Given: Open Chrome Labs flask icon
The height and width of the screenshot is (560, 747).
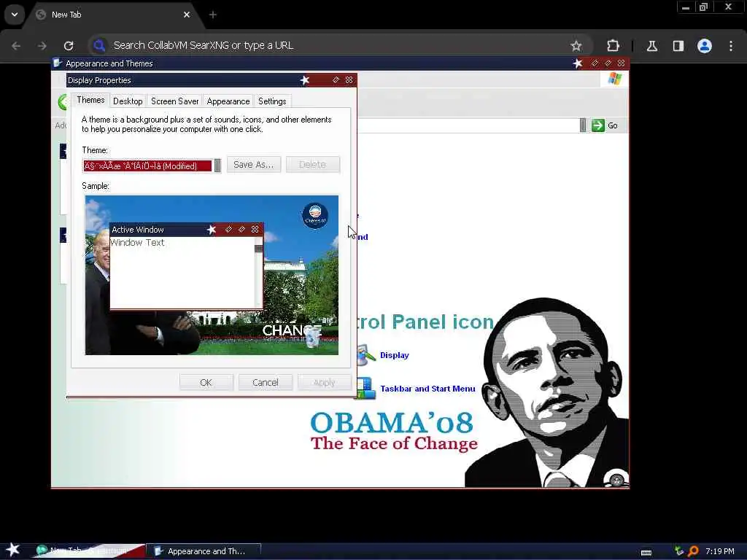Looking at the screenshot, I should 652,46.
